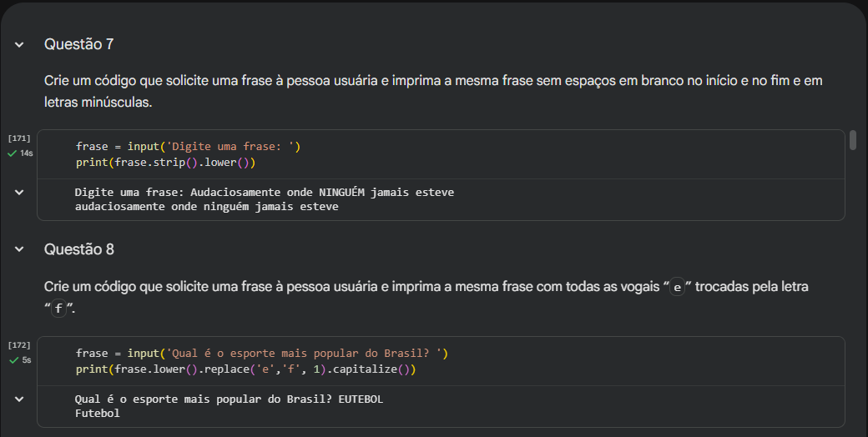This screenshot has width=868, height=437.
Task: Click output line with NINGUÉM in capitals
Action: (265, 193)
